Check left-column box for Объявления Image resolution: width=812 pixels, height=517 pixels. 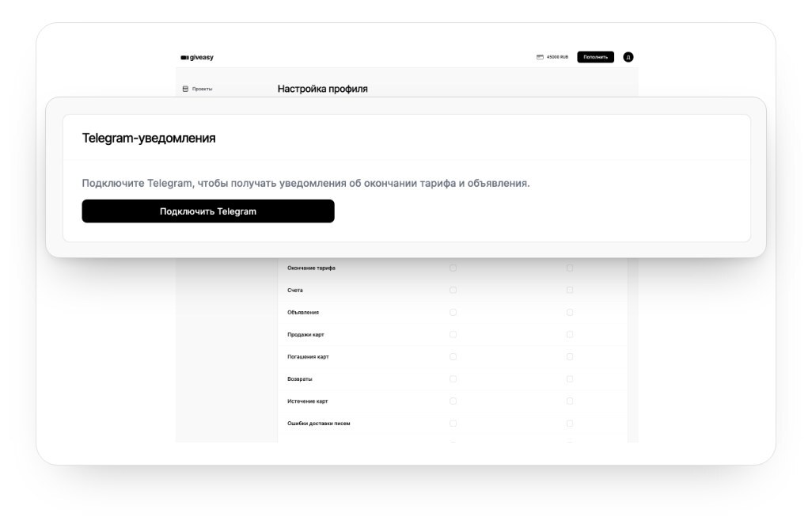click(x=453, y=313)
